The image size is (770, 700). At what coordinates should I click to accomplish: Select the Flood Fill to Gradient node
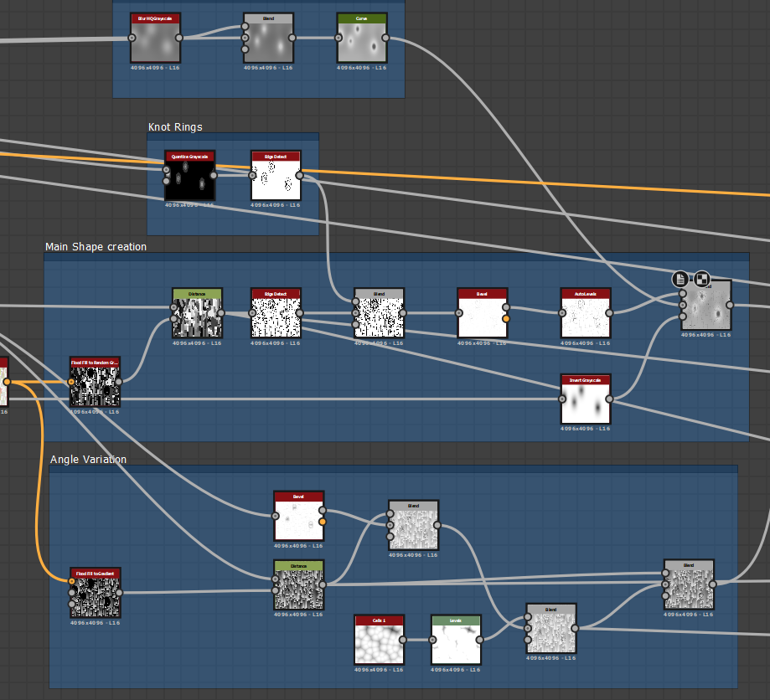(96, 593)
